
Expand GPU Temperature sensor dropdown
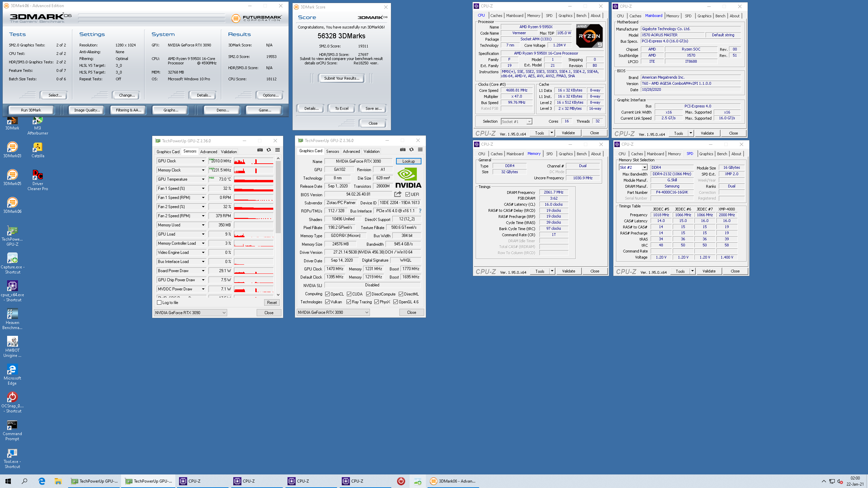pos(203,179)
